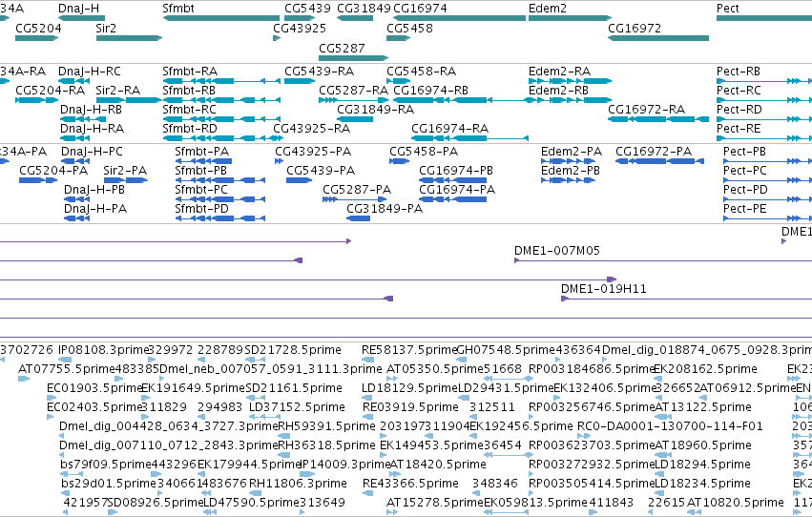Click the LD18129.5prime EST label
The image size is (812, 517).
[x=409, y=388]
